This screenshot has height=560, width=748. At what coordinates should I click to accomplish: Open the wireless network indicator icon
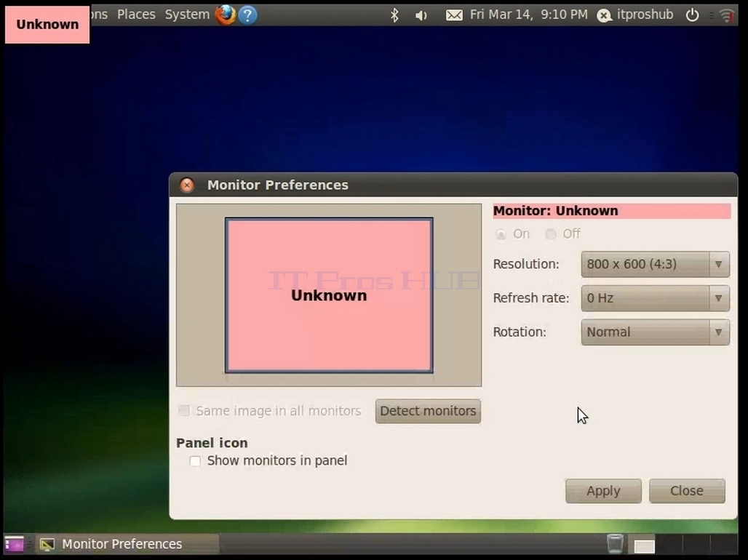tap(726, 16)
